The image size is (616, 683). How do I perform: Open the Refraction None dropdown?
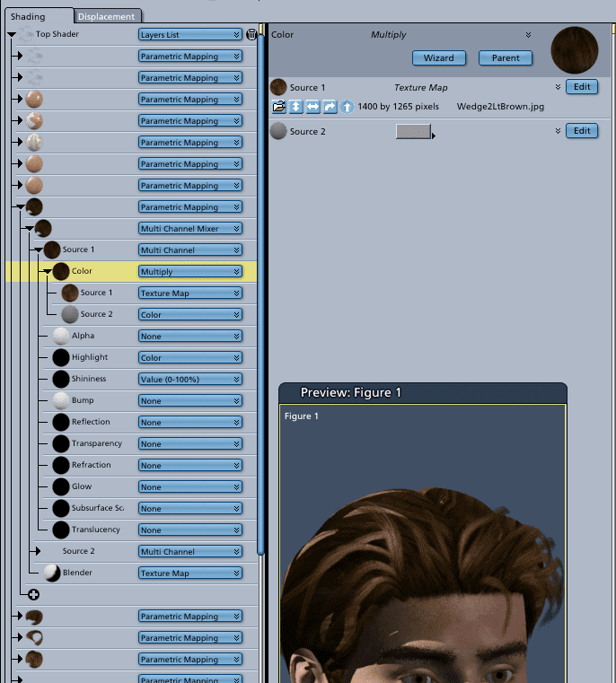click(190, 465)
